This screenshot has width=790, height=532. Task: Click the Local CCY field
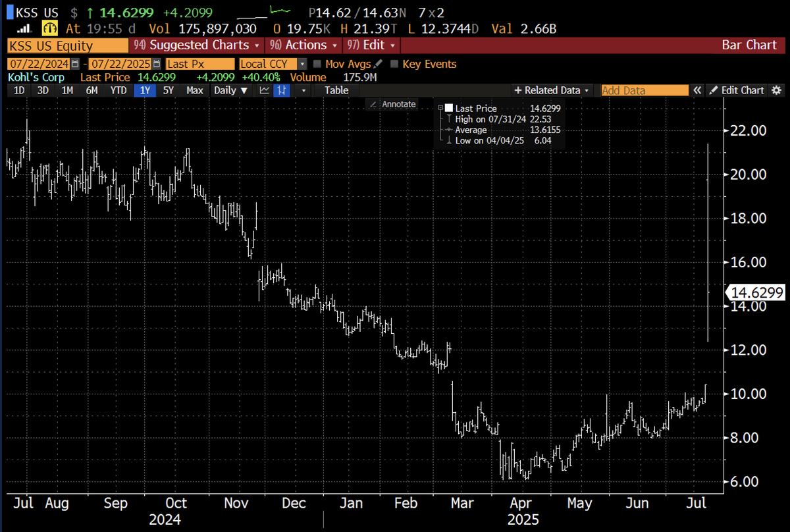[x=267, y=65]
